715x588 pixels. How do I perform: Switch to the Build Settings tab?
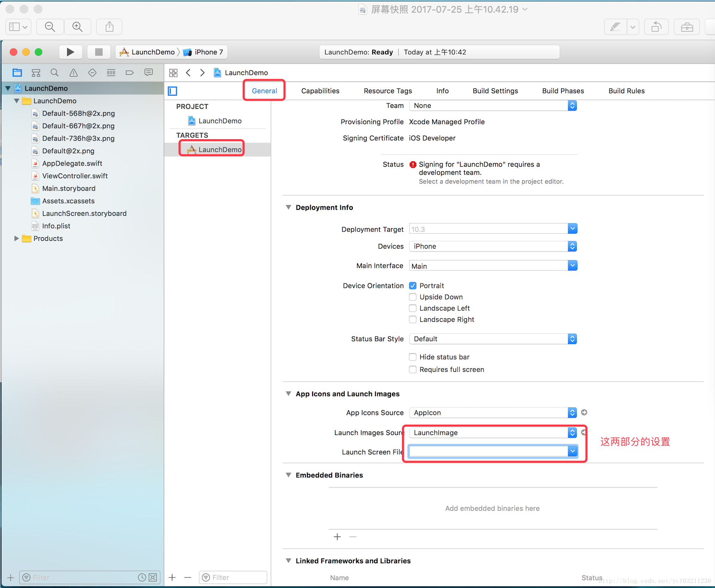tap(495, 91)
